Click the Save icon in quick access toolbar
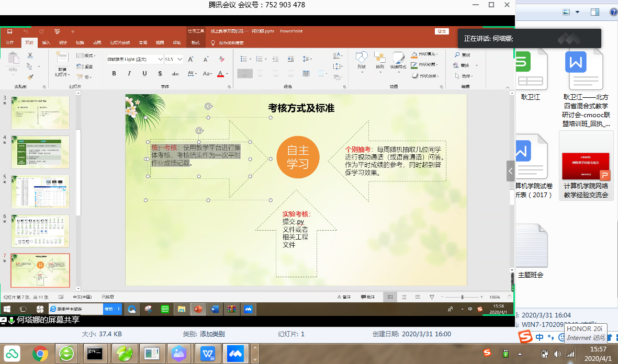Viewport: 618px width, 364px height. tap(9, 31)
